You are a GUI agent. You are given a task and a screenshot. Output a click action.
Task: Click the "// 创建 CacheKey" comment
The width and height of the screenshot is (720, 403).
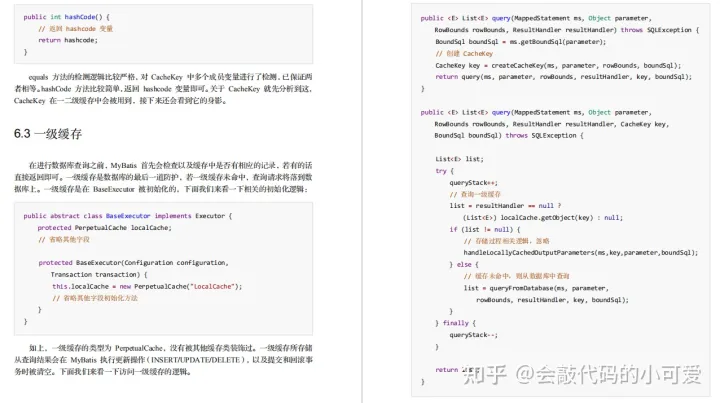pyautogui.click(x=464, y=54)
